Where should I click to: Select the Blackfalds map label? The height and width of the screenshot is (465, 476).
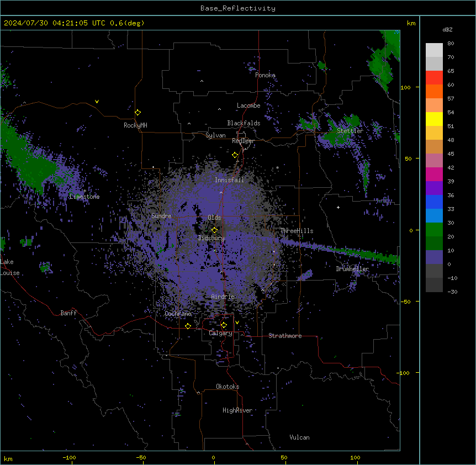point(244,123)
